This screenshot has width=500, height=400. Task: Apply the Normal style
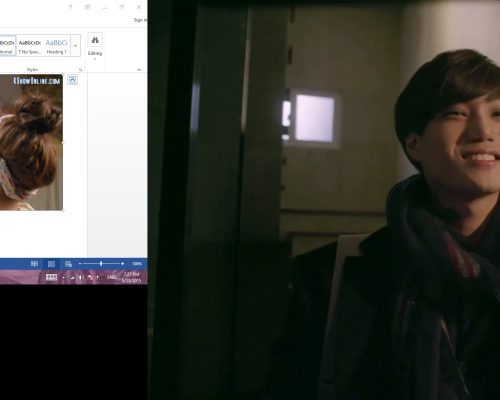pyautogui.click(x=7, y=46)
